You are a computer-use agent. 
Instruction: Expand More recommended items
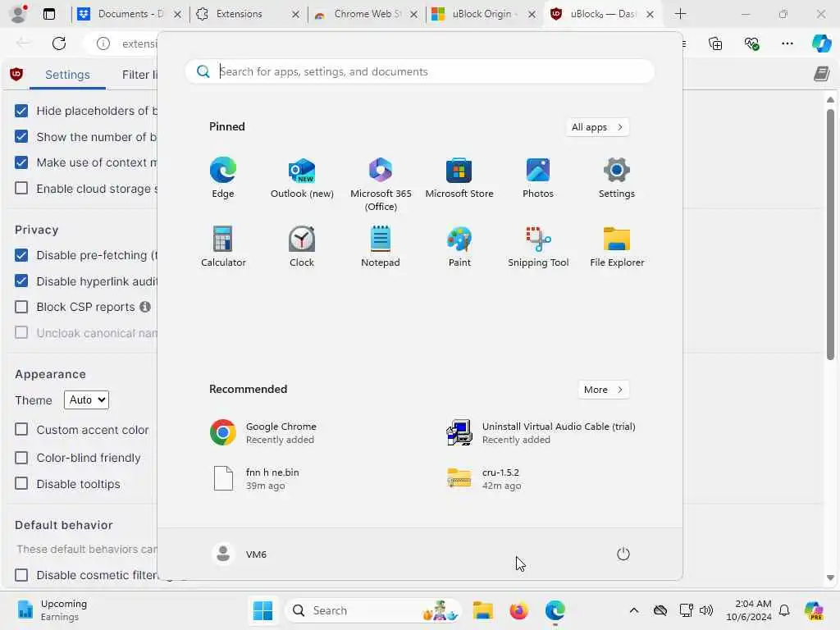603,390
